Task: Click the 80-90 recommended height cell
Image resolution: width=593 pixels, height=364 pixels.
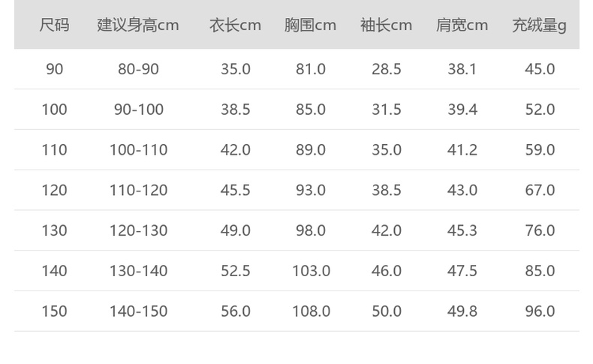Action: coord(138,69)
